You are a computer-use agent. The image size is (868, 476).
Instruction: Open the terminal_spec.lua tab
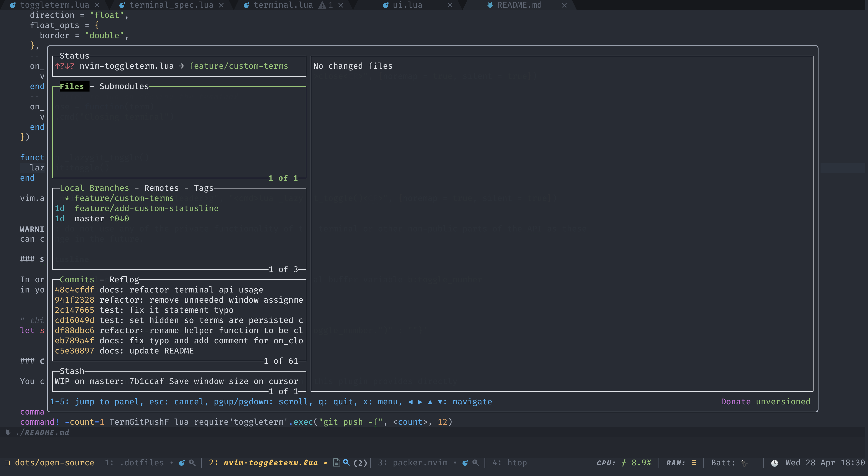(x=171, y=5)
